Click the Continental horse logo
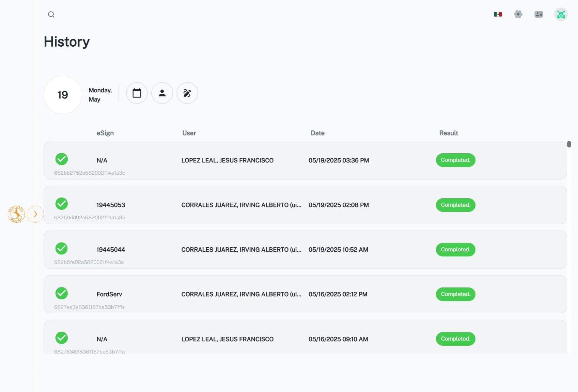 coord(16,214)
